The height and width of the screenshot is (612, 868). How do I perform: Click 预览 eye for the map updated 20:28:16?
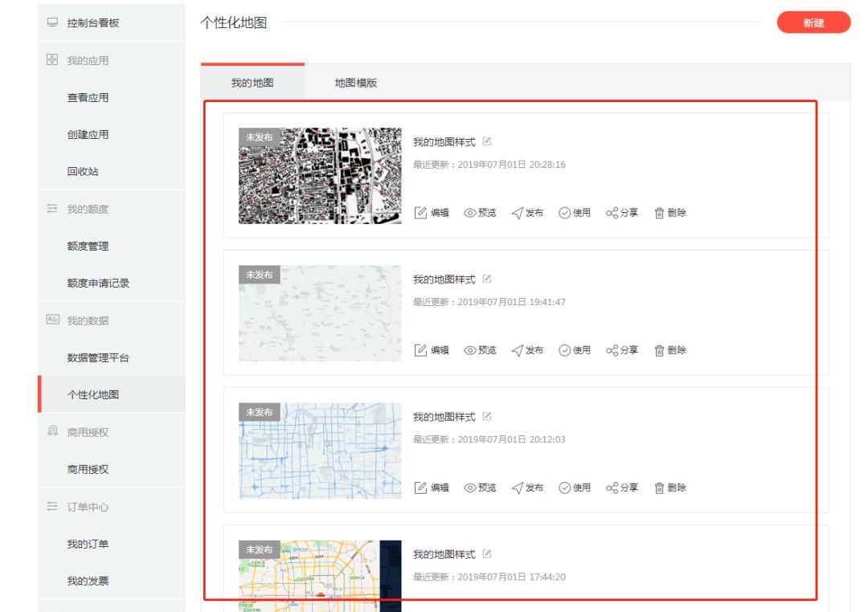[x=480, y=213]
